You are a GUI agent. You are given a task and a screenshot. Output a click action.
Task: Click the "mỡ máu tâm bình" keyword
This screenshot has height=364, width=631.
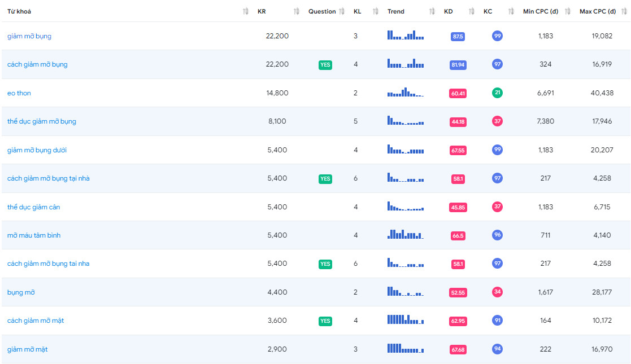pyautogui.click(x=34, y=235)
